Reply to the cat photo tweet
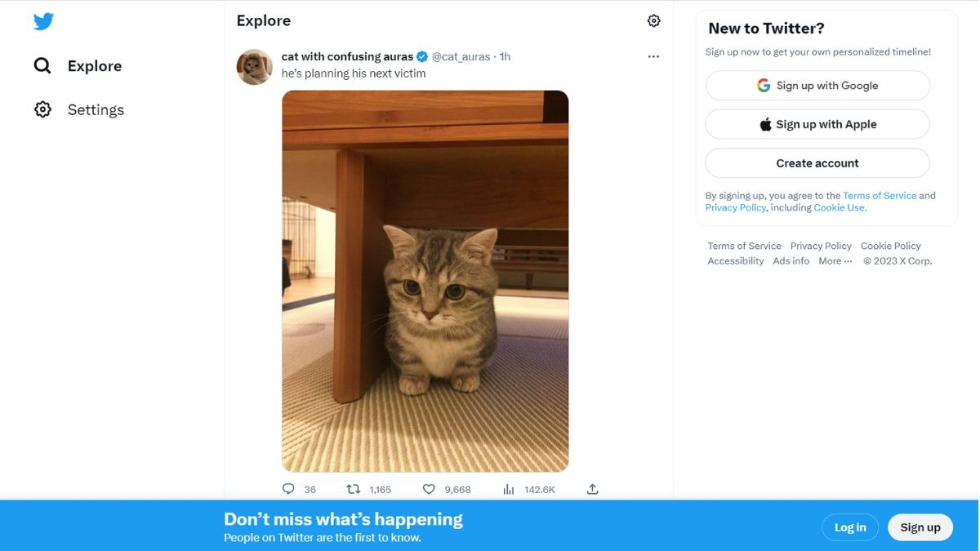Image resolution: width=980 pixels, height=551 pixels. coord(287,488)
